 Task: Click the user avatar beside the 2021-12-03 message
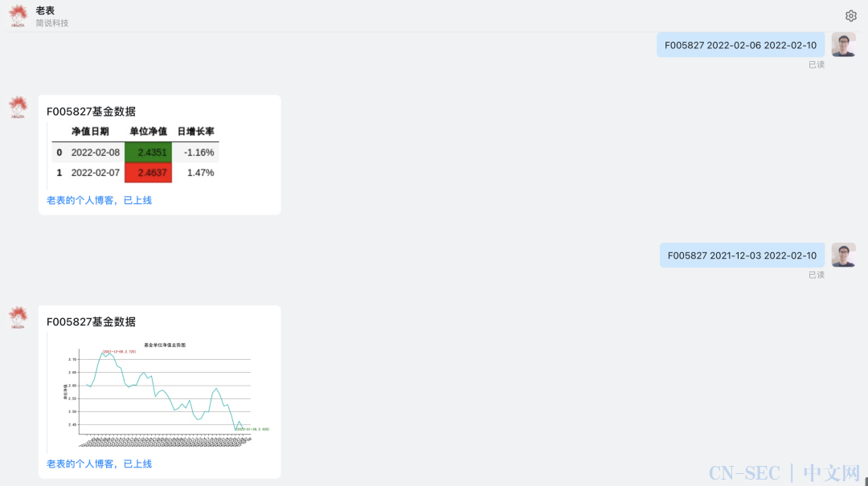(x=843, y=255)
